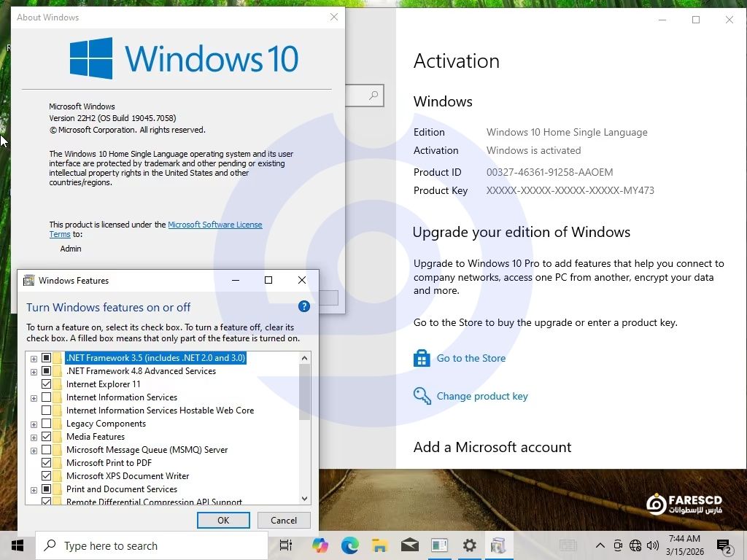Select the Internet Information Services item
Image resolution: width=747 pixels, height=560 pixels.
tap(121, 397)
